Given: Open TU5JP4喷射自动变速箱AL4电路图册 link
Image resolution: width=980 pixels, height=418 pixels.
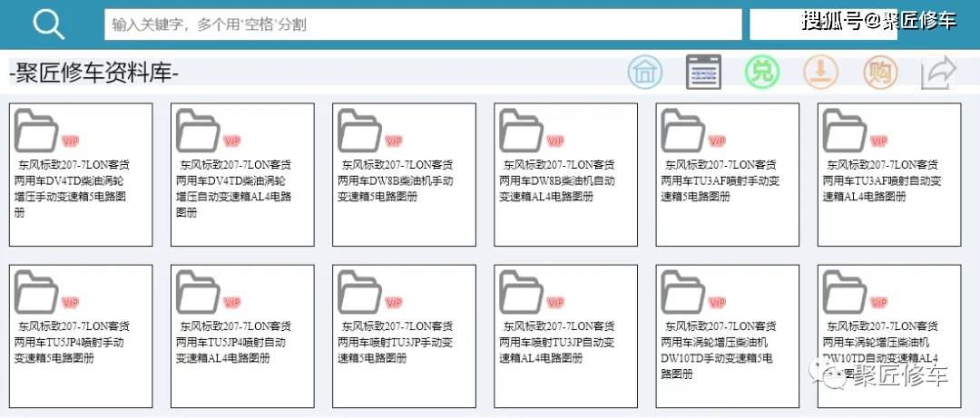Looking at the screenshot, I should pyautogui.click(x=242, y=336).
